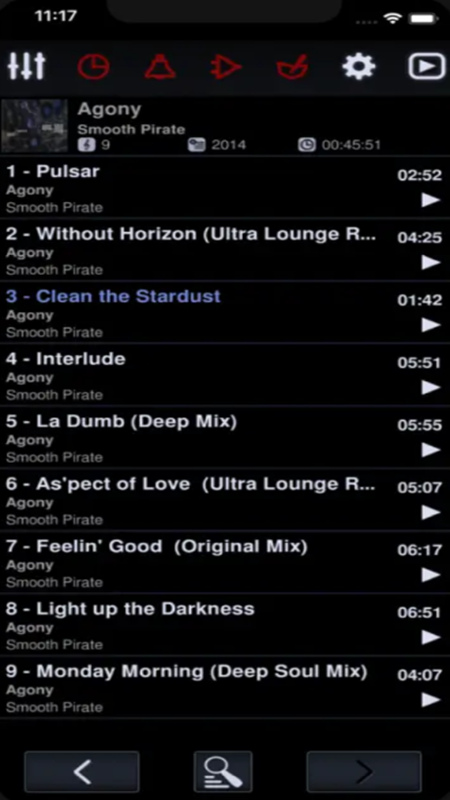
Task: Tap the red bell icon
Action: pos(160,67)
